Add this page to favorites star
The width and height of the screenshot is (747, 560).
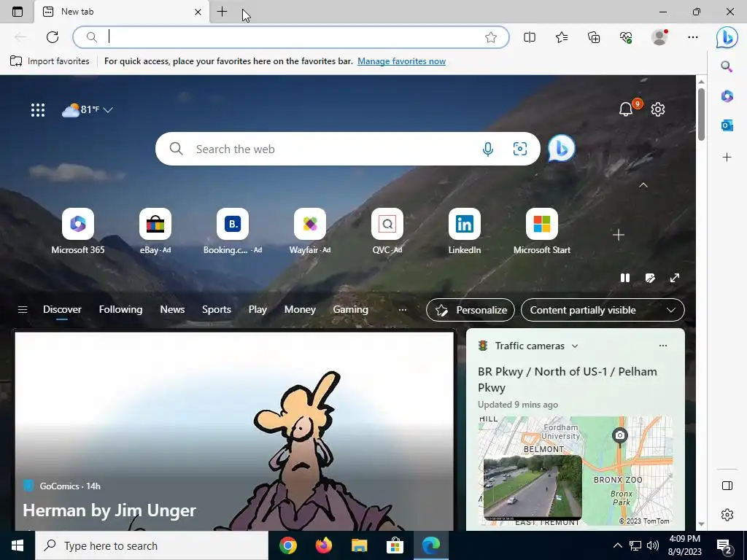point(491,37)
